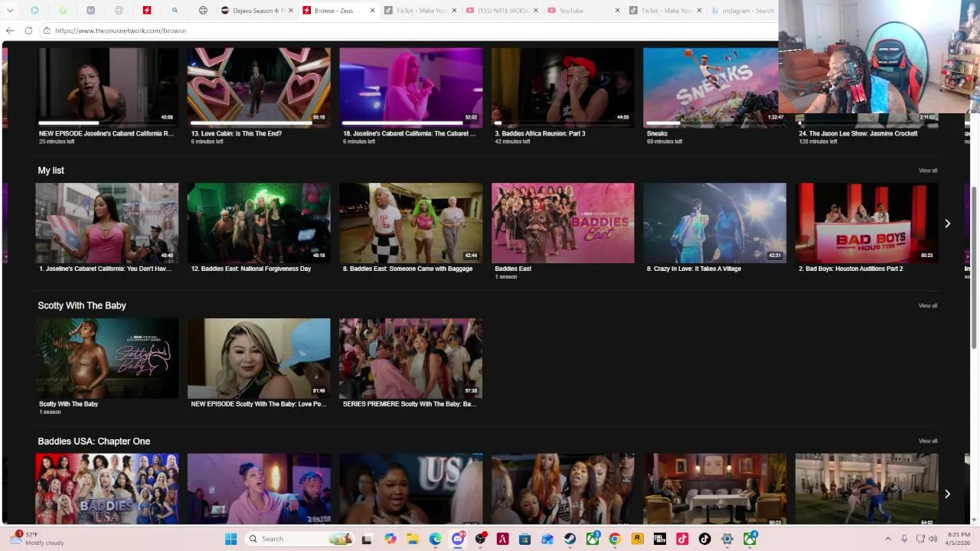Open Task View in the taskbar

click(367, 539)
